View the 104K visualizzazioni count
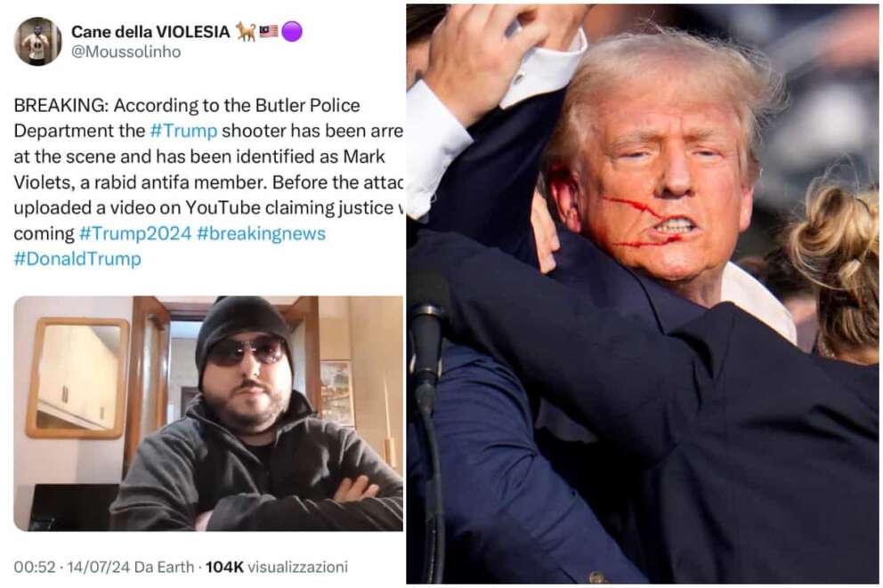Screen dimensions: 883x588 (277, 567)
